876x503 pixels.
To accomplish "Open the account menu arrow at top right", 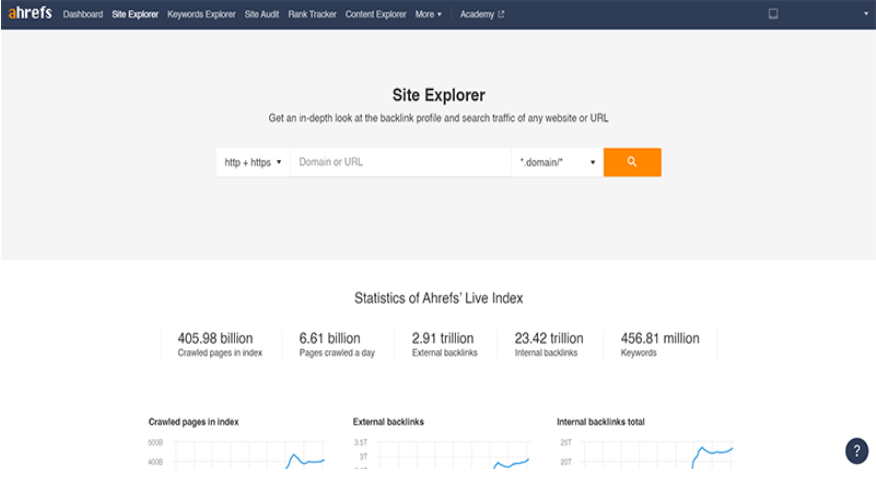I will [x=866, y=14].
